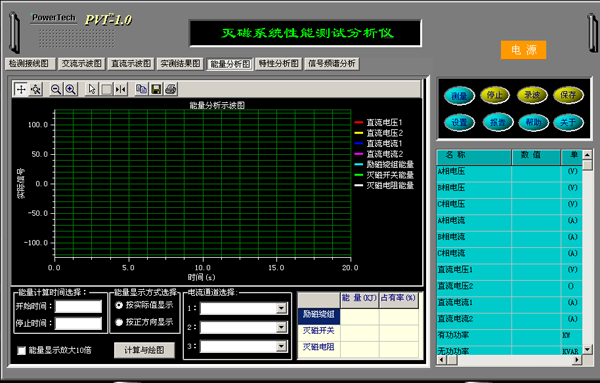Click the printer icon in chart toolbar
This screenshot has width=600, height=383.
pos(171,89)
